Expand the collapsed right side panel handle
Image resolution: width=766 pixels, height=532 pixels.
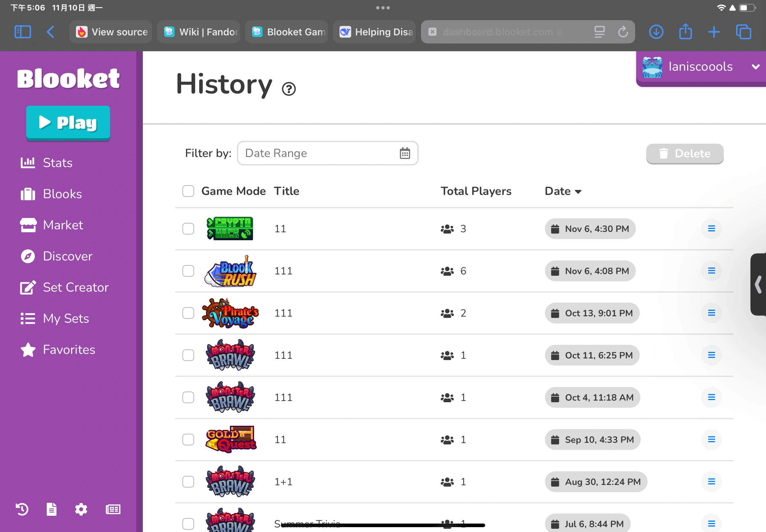click(758, 284)
